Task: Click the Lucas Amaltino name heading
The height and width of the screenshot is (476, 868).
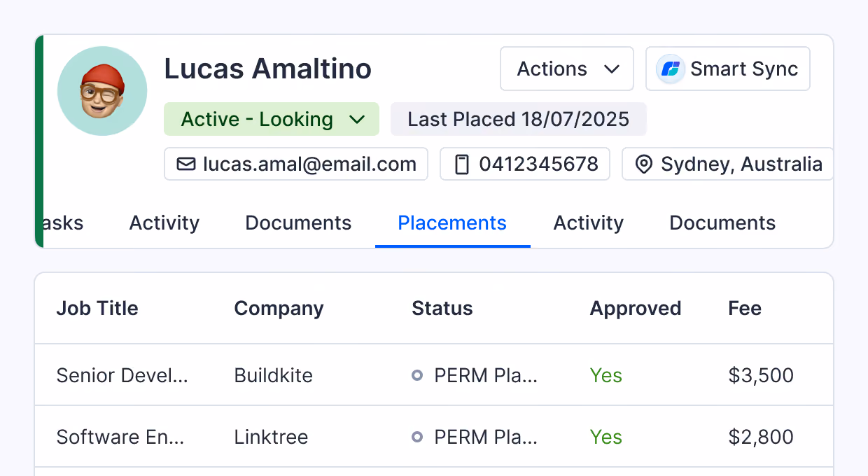Action: 268,69
